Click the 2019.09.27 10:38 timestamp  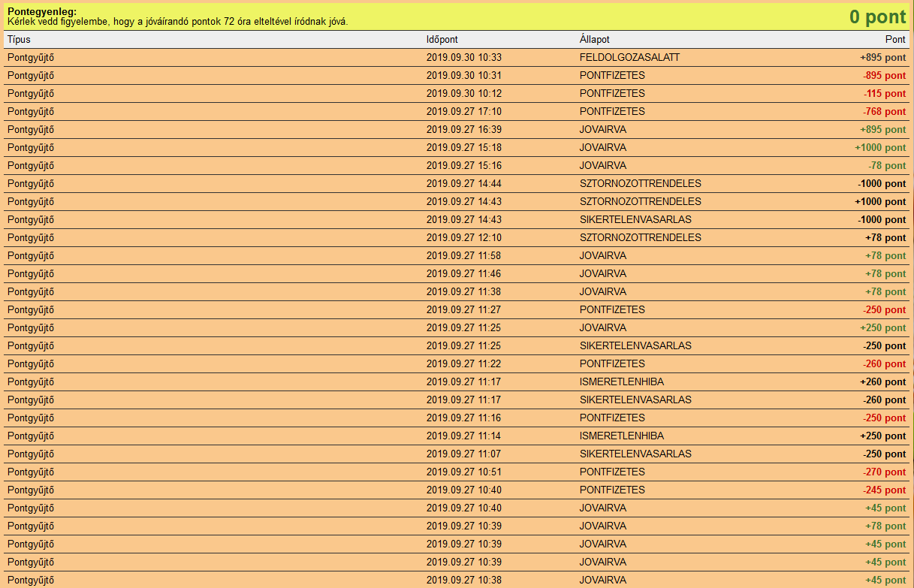pos(463,580)
